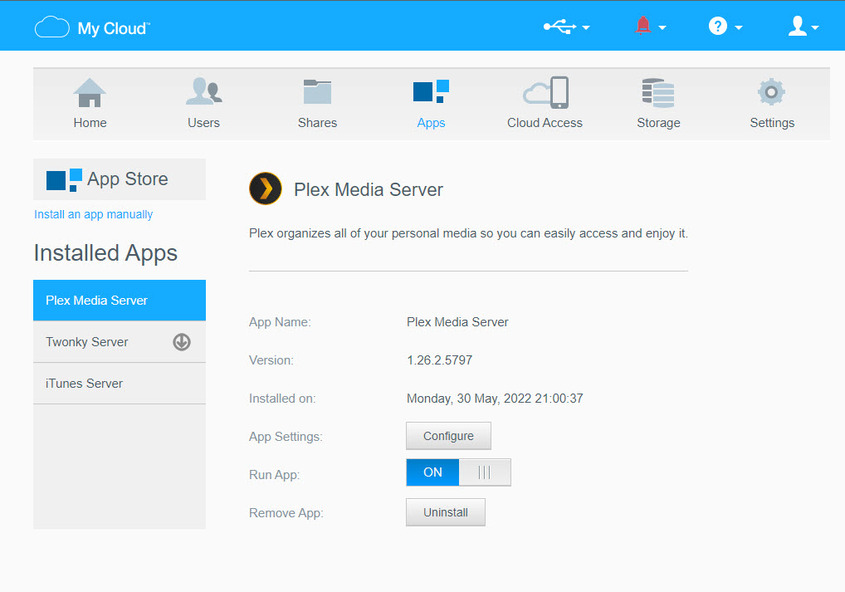Click the Storage disks icon
Viewport: 845px width, 592px height.
pyautogui.click(x=659, y=93)
